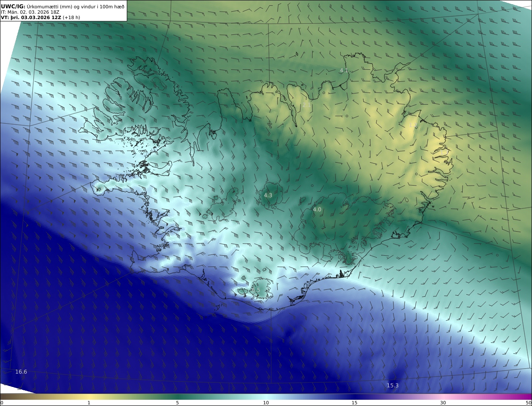Click the UWC/IG map title text
The height and width of the screenshot is (406, 532).
62,6
